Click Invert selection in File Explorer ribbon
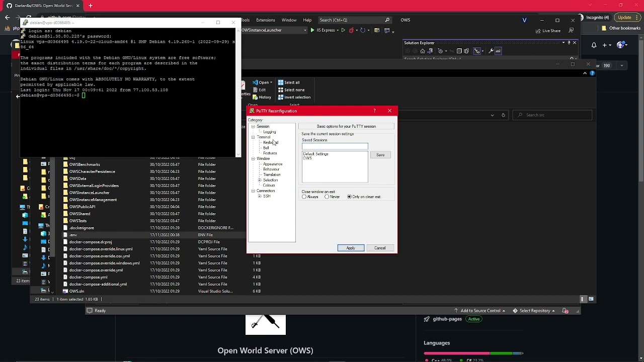 (x=294, y=98)
